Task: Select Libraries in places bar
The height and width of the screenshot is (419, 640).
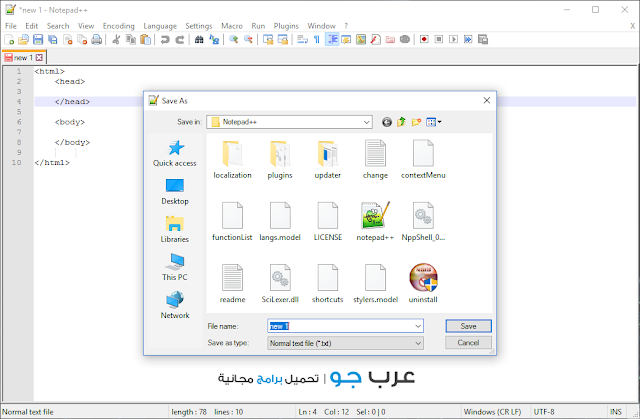Action: tap(175, 229)
